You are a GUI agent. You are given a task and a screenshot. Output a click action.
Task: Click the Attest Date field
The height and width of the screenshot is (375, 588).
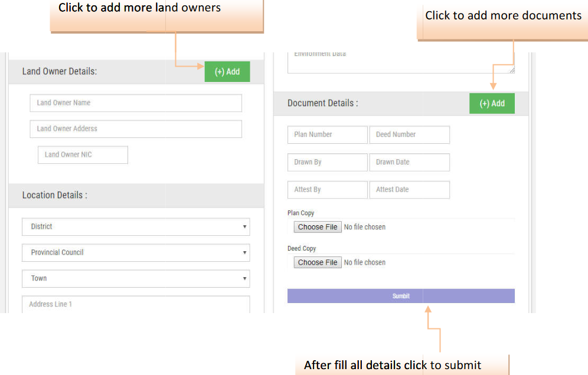tap(409, 189)
